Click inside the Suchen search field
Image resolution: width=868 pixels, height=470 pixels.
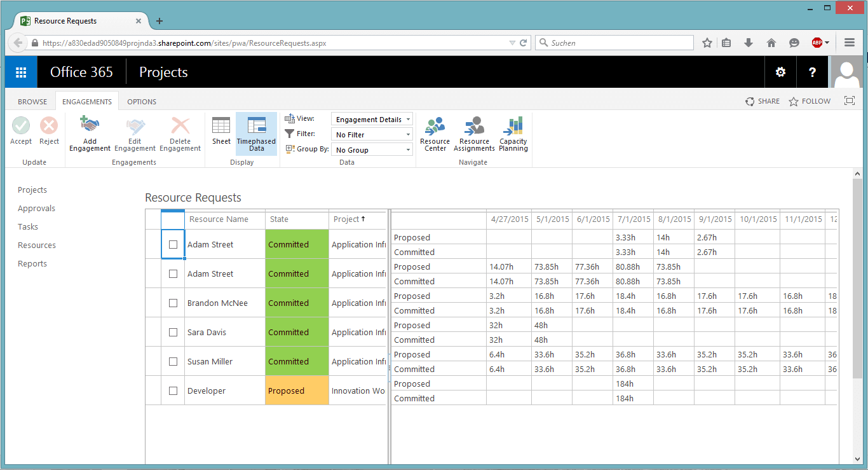(613, 43)
